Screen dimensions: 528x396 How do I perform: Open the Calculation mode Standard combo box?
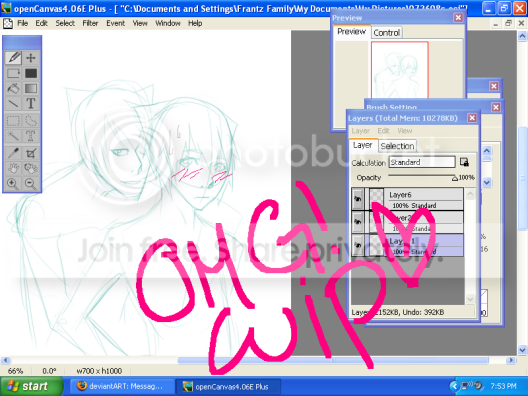422,162
